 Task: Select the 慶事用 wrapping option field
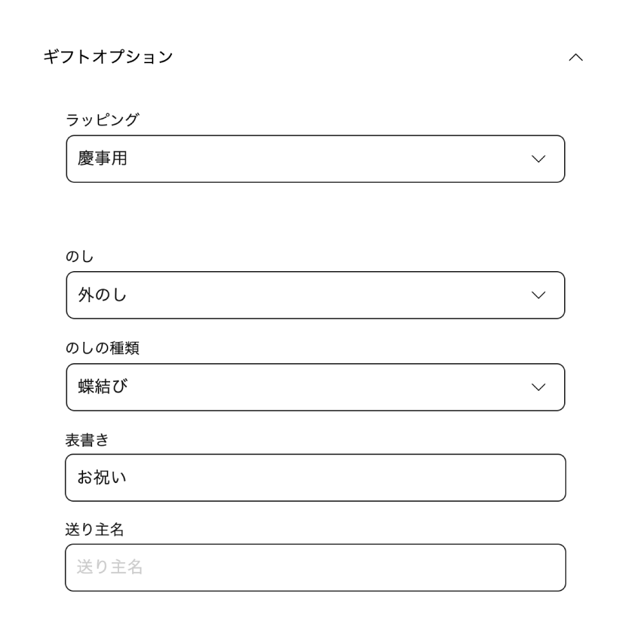(315, 158)
